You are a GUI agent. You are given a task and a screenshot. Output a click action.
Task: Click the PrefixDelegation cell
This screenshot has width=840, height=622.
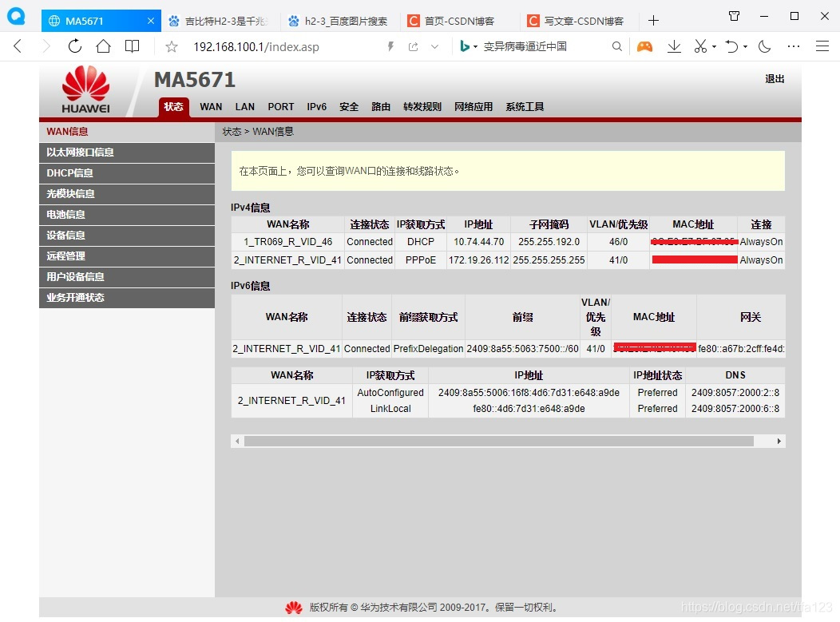[428, 349]
